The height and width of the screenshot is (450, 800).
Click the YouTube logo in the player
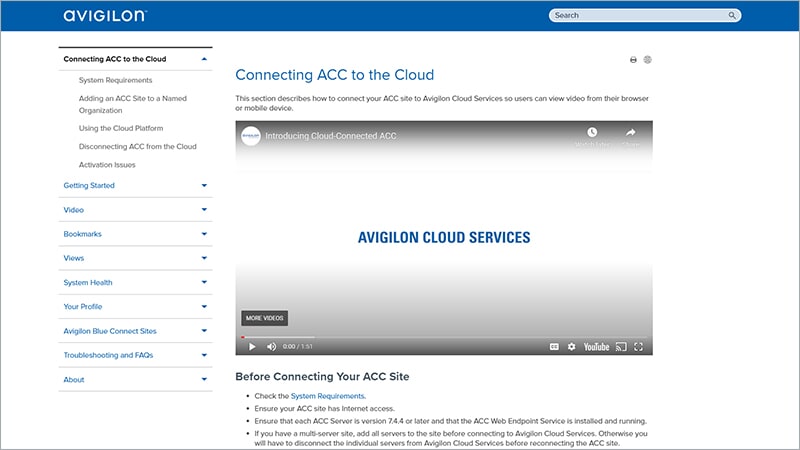596,347
